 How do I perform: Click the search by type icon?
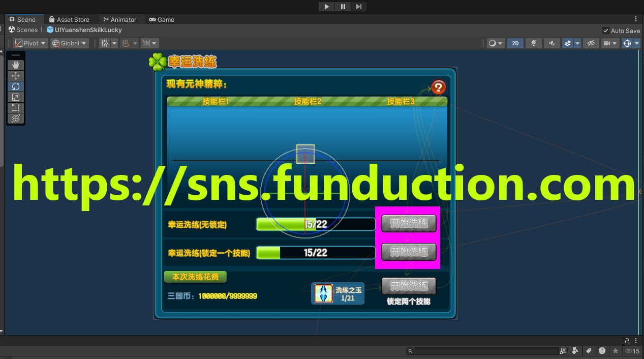pyautogui.click(x=575, y=351)
